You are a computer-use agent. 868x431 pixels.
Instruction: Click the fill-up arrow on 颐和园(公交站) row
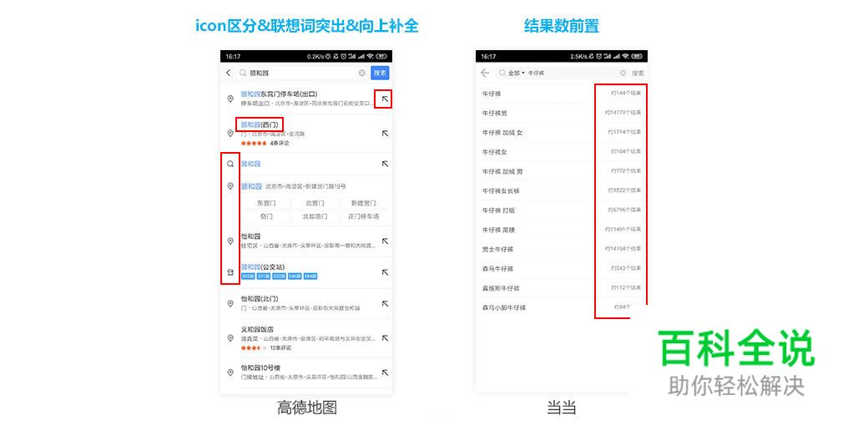point(386,272)
